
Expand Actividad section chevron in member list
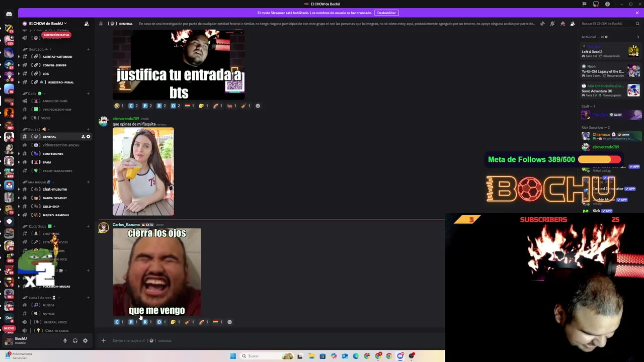click(x=638, y=37)
